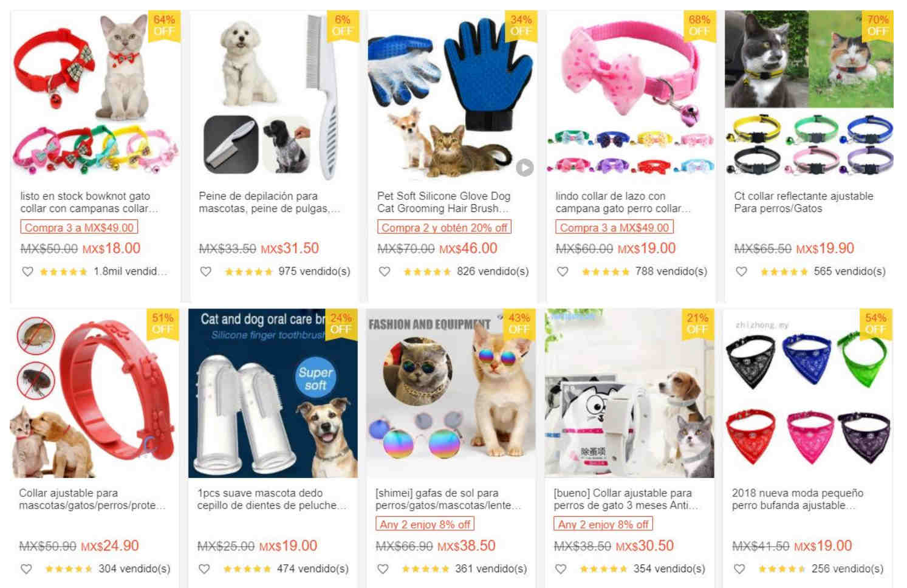The height and width of the screenshot is (588, 907).
Task: Favorite the Ct collar reflectante product
Action: [x=741, y=272]
